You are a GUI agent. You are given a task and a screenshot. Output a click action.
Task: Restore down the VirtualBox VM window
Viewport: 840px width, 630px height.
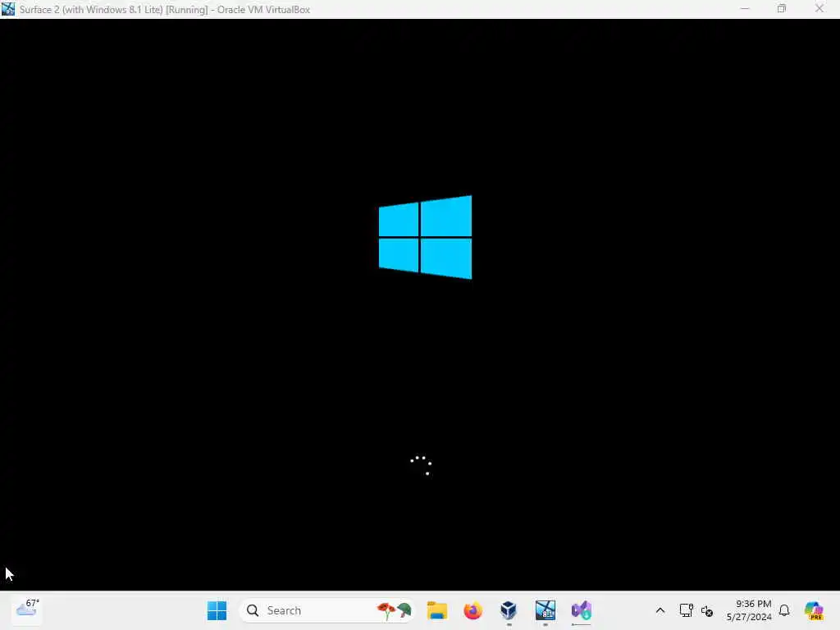[782, 9]
